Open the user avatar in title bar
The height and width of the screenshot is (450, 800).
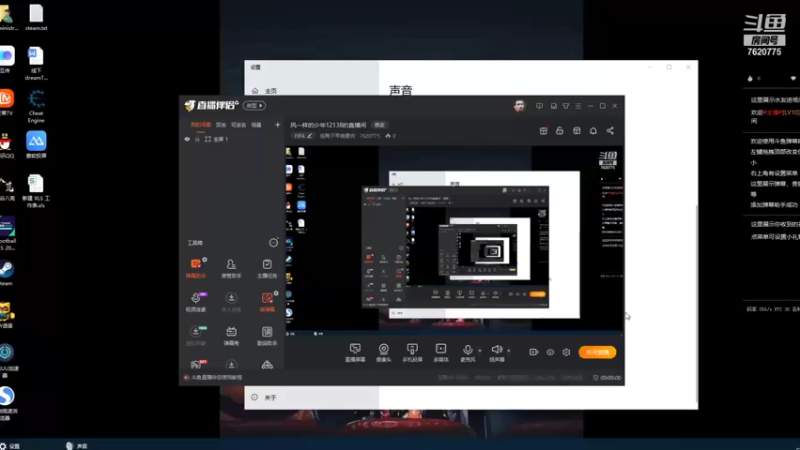coord(519,106)
